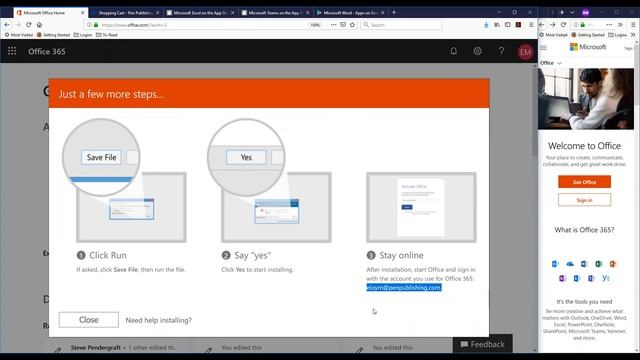
Task: Reload the office.com page in main browser
Action: coord(29,25)
